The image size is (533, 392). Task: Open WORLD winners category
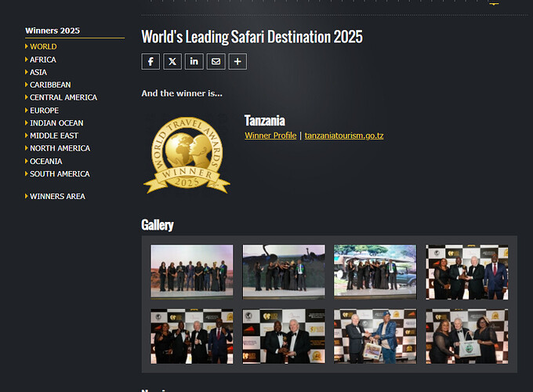(43, 46)
